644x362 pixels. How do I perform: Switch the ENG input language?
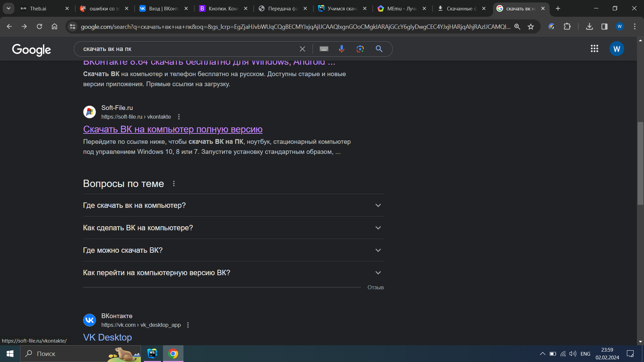[585, 354]
